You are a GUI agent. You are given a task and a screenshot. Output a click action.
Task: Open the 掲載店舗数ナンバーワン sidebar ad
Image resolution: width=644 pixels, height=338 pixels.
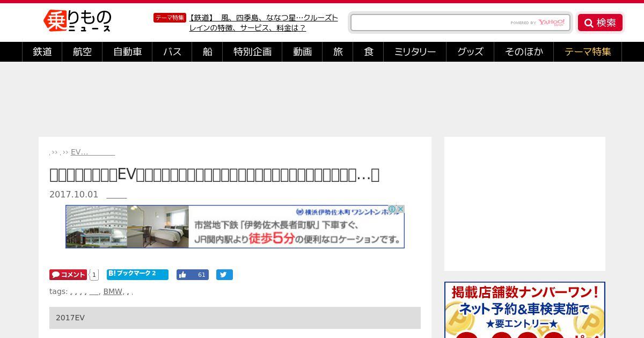525,310
